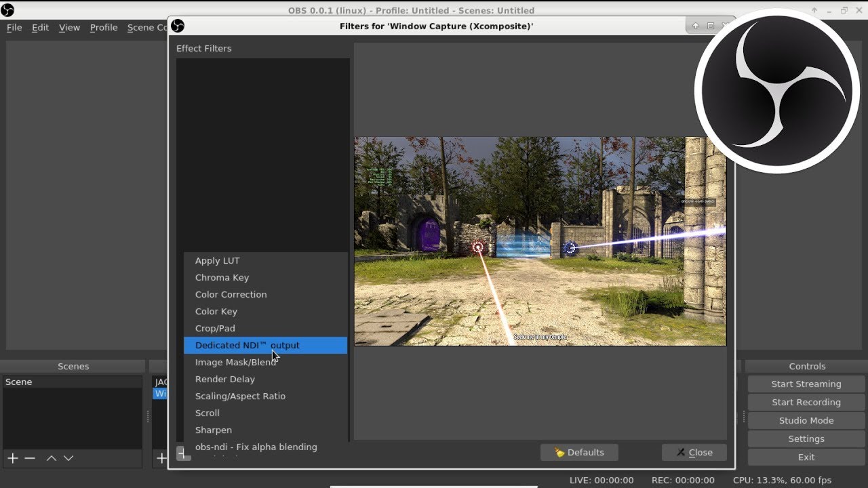Click the Scenes panel header
This screenshot has height=488, width=868.
(x=73, y=366)
